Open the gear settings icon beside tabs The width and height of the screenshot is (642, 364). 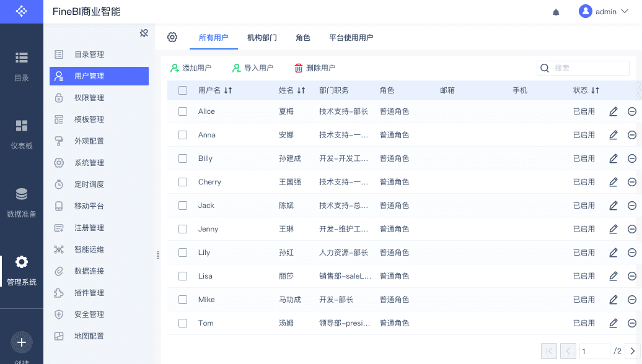point(172,37)
